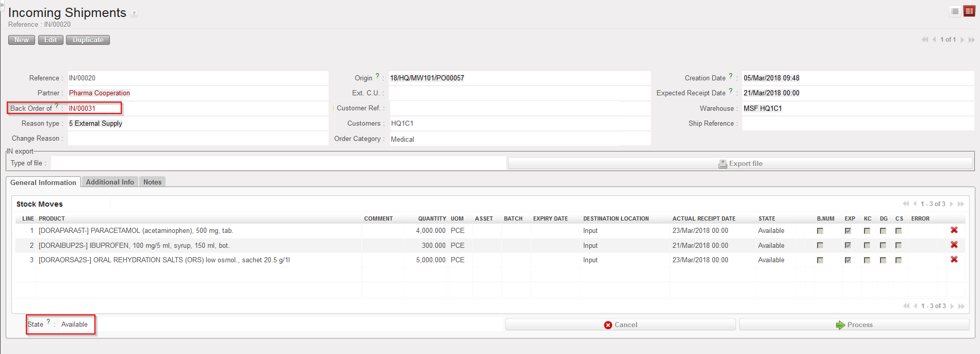
Task: Toggle EXP checkbox for Paracetamol line
Action: 848,231
